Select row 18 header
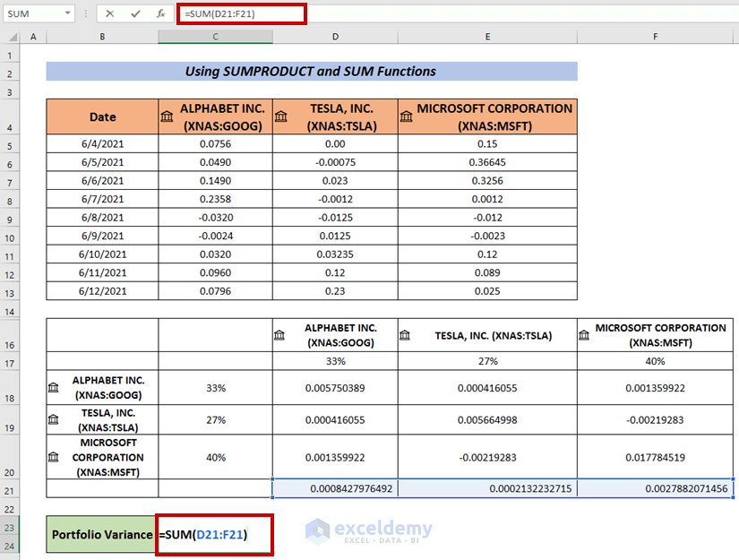The height and width of the screenshot is (560, 739). coord(10,389)
